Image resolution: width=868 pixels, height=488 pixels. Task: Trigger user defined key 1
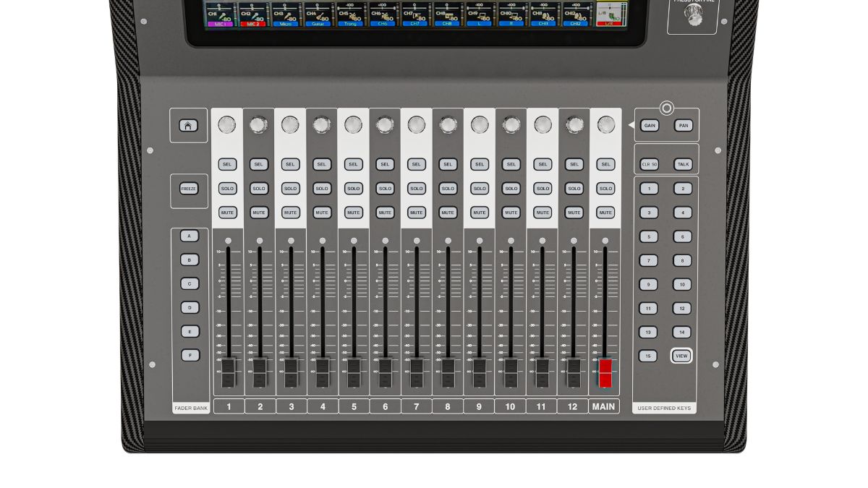(x=649, y=189)
